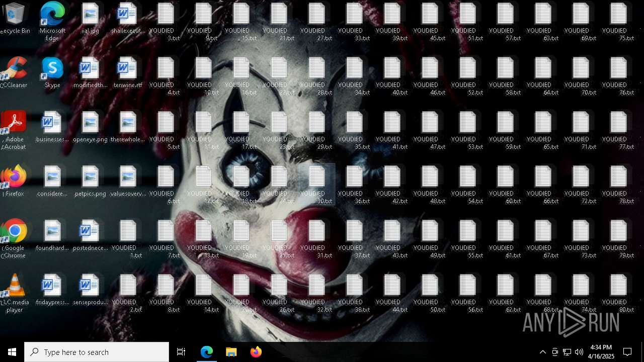
Task: Select the YOUDIED 22.txt file
Action: [x=279, y=77]
